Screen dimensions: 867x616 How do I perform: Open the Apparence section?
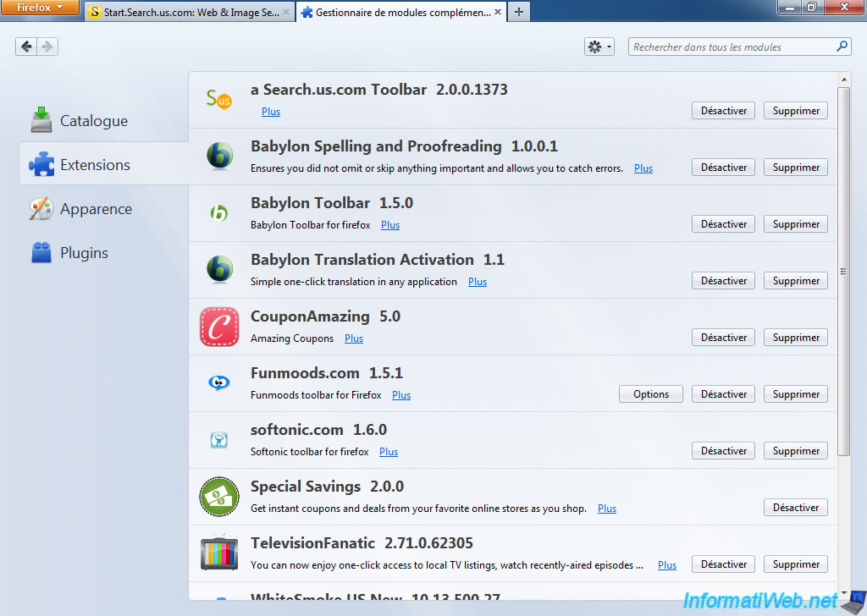coord(82,209)
